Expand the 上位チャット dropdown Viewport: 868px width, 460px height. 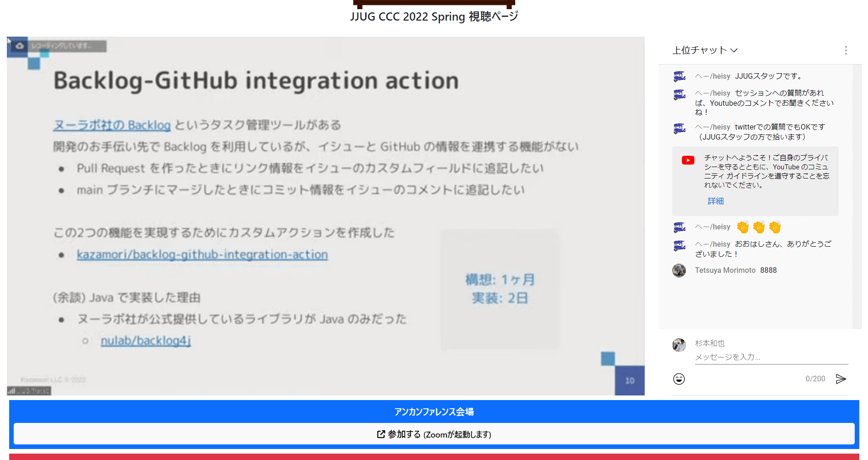pos(705,50)
